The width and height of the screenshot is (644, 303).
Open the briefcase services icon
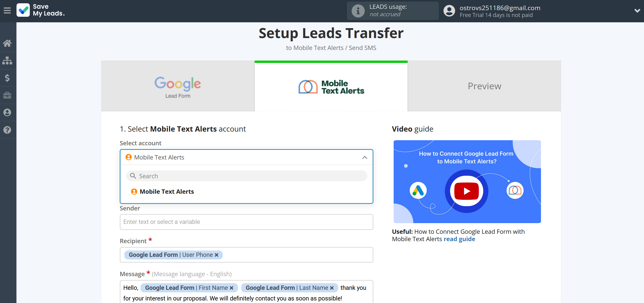point(7,95)
